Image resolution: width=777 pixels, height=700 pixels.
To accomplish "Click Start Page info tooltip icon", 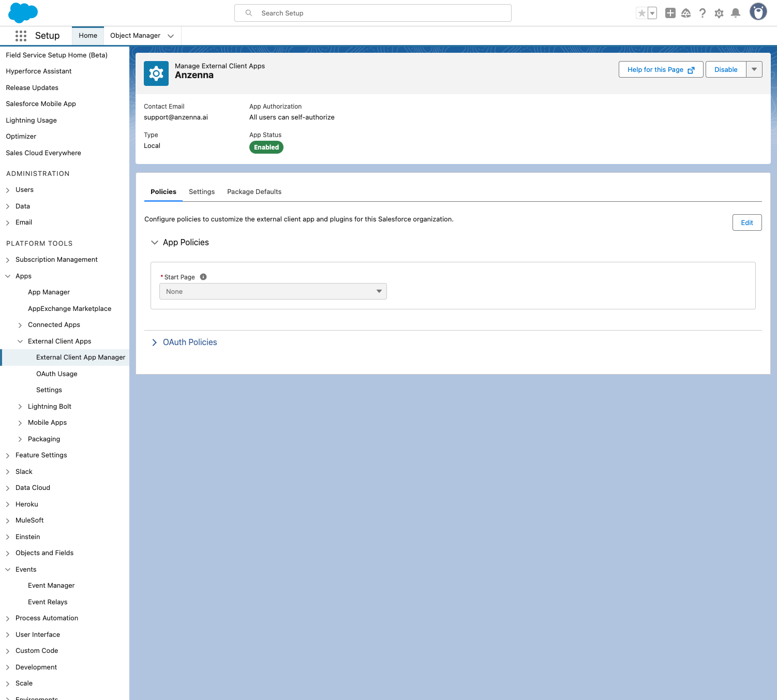I will [x=203, y=277].
